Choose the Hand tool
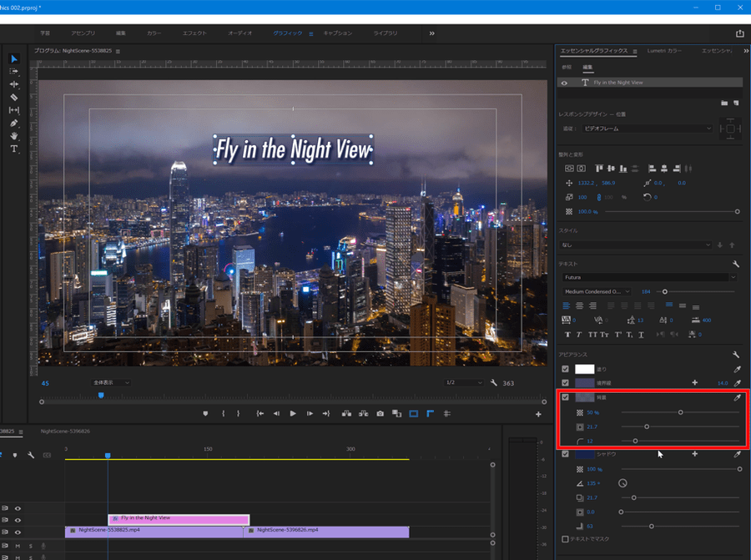 tap(14, 135)
